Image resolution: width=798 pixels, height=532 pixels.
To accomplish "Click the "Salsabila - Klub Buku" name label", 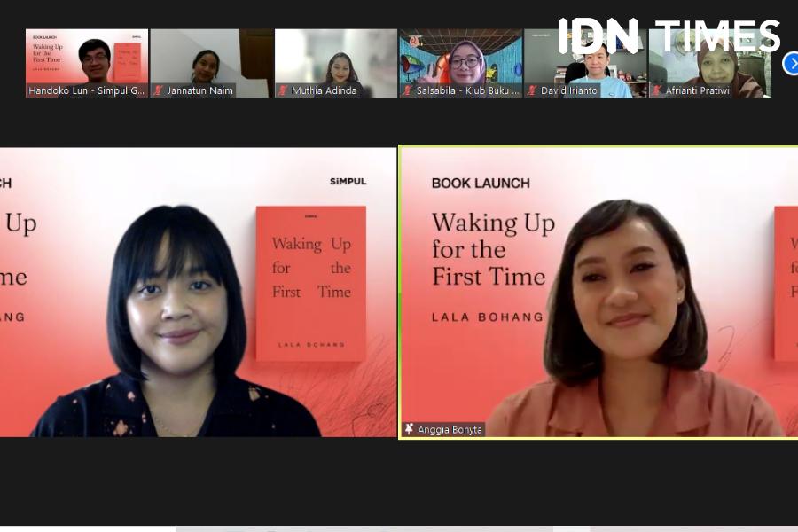I will pos(467,90).
